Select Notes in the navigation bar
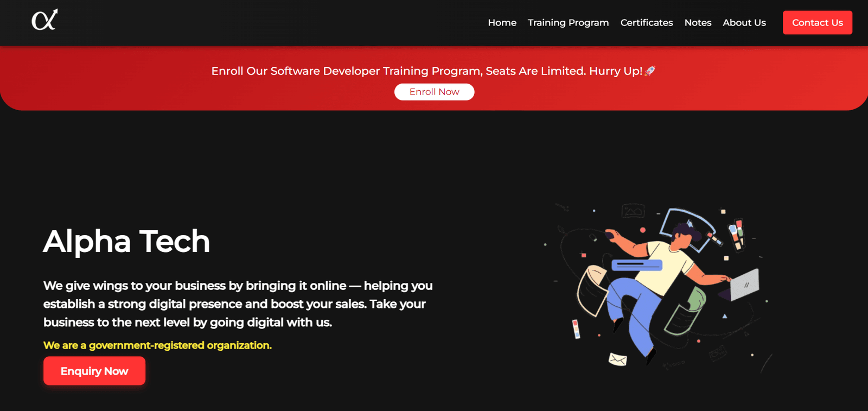868x411 pixels. (698, 23)
